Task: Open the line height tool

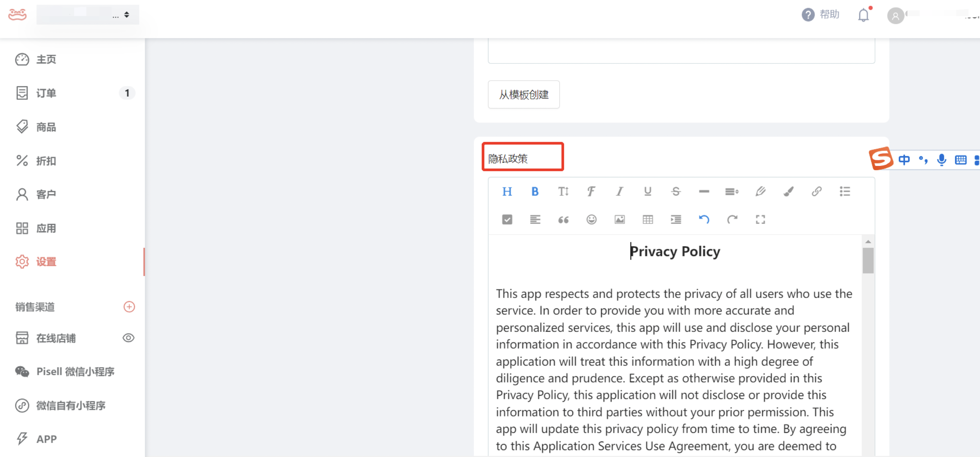Action: click(x=732, y=191)
